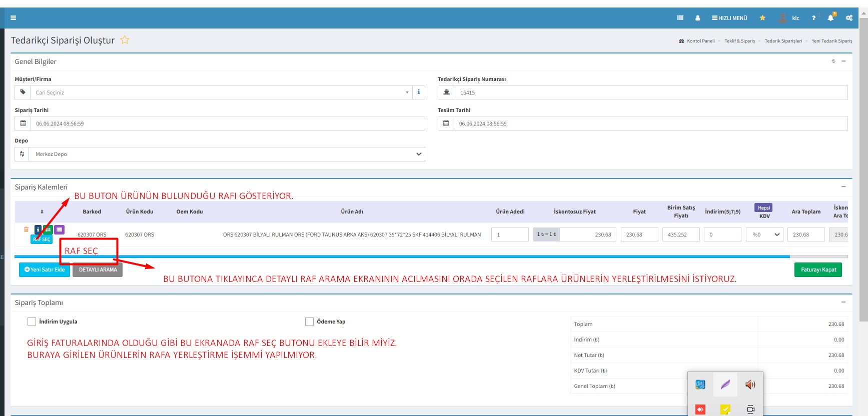Click the purple list icon in order row
868x416 pixels.
click(x=59, y=229)
